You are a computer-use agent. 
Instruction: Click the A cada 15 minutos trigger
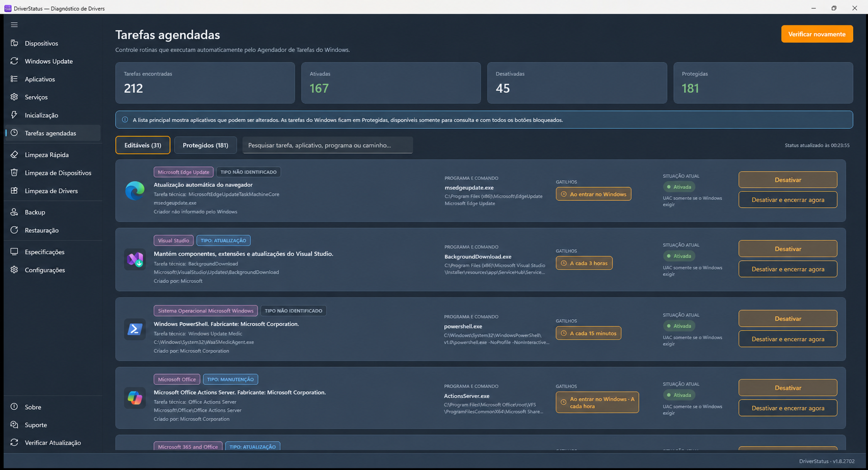[588, 333]
